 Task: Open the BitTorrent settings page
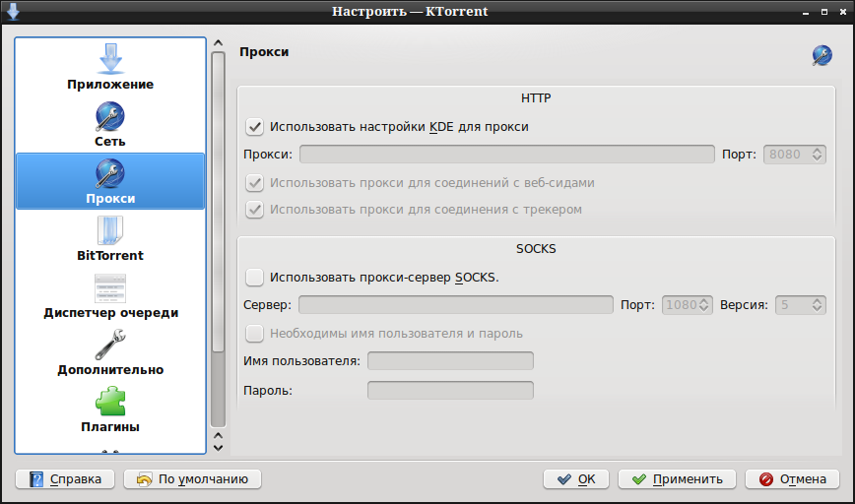click(x=110, y=238)
